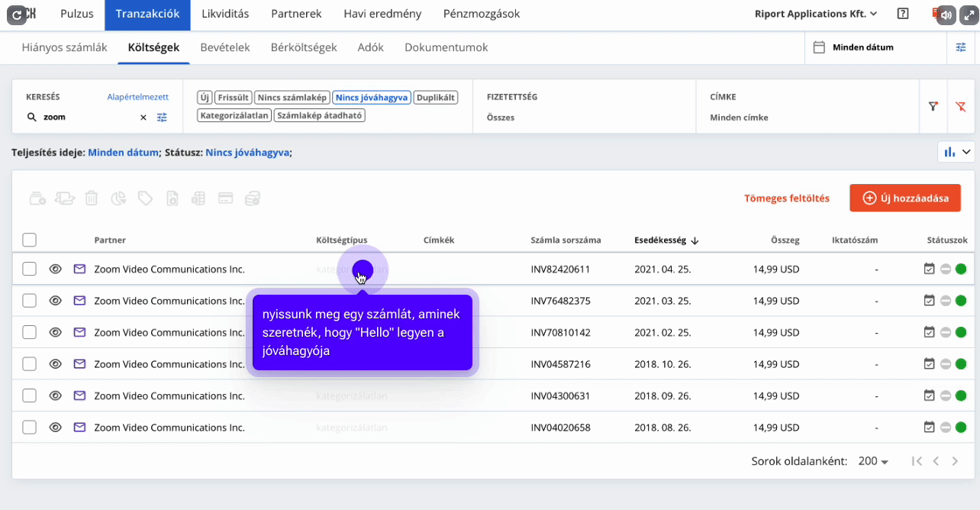This screenshot has height=510, width=980.
Task: Tick the checkbox for invoice INV04300631
Action: coord(29,396)
